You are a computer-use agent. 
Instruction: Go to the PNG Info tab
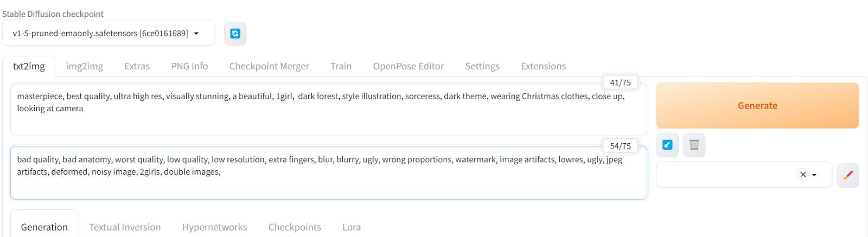pyautogui.click(x=189, y=66)
